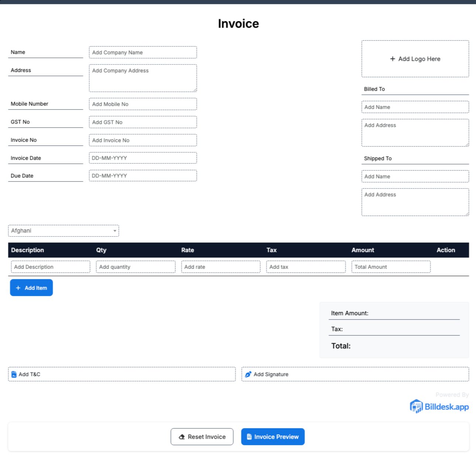The width and height of the screenshot is (476, 458).
Task: Click the Add Mobile No field
Action: (x=143, y=104)
